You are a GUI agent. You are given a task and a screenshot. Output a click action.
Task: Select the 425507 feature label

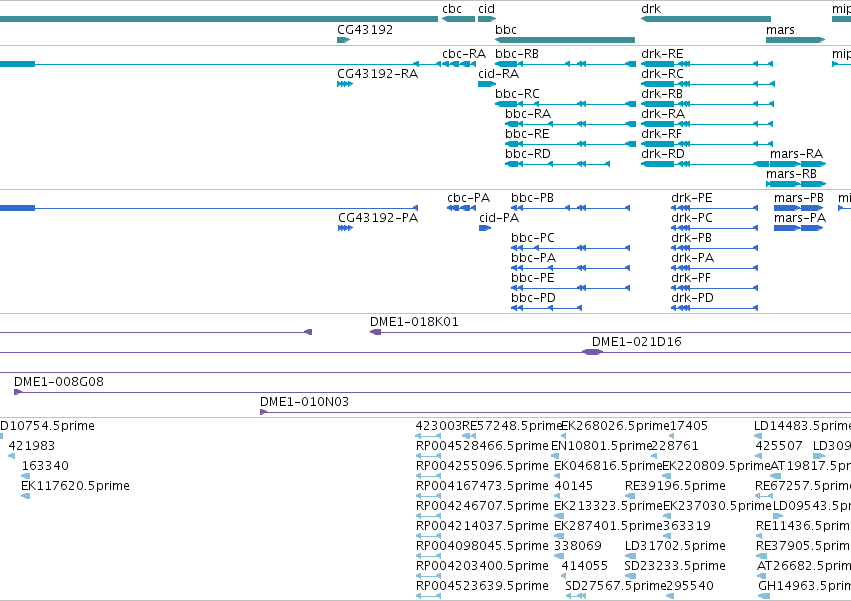[x=779, y=446]
